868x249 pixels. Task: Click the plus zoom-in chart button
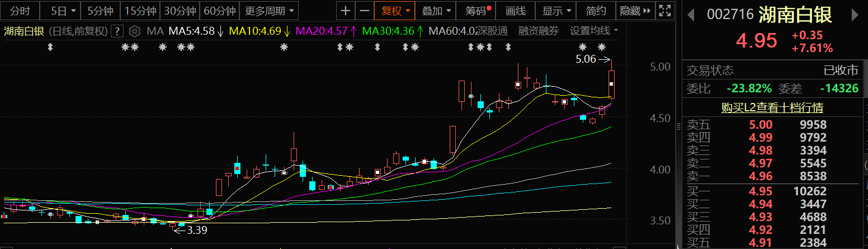[346, 11]
